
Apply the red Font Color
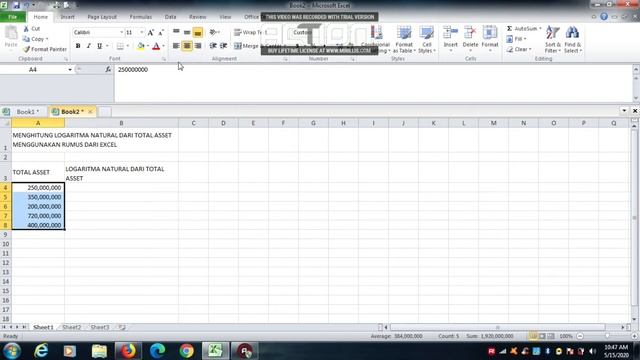[x=156, y=46]
